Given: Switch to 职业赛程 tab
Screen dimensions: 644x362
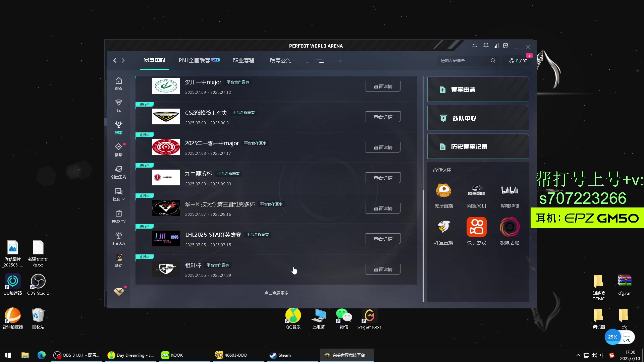Looking at the screenshot, I should click(x=244, y=60).
